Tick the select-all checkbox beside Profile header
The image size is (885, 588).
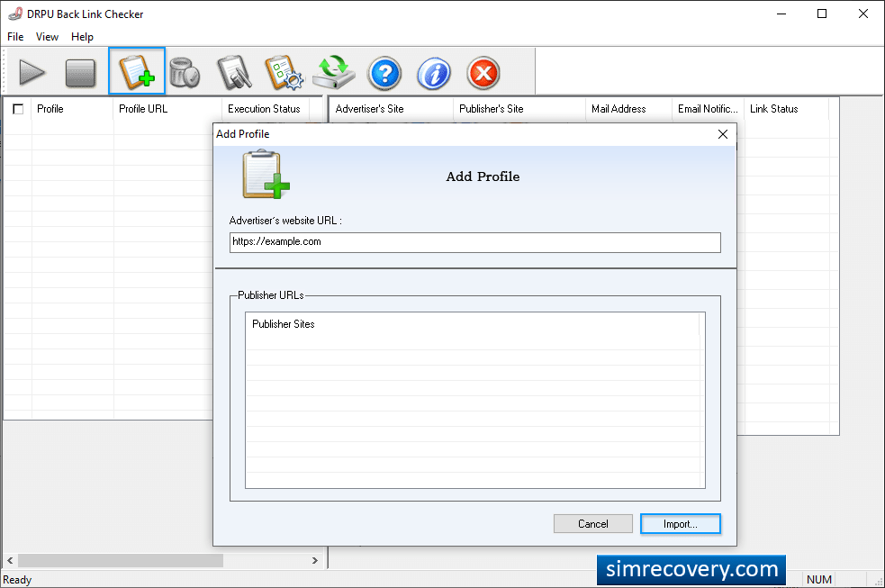(18, 109)
